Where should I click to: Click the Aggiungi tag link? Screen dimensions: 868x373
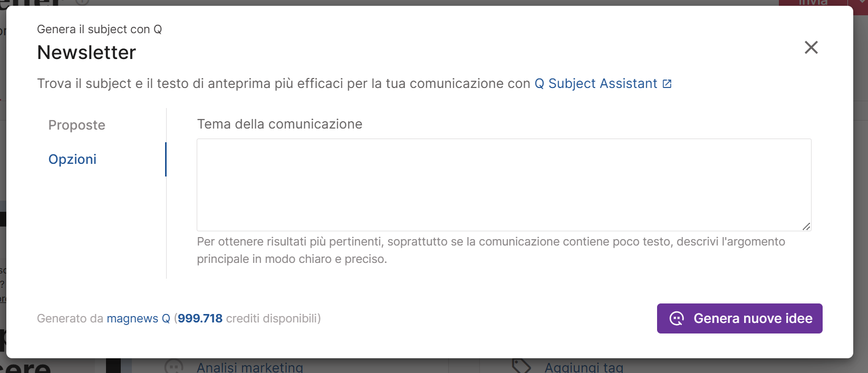click(x=584, y=367)
